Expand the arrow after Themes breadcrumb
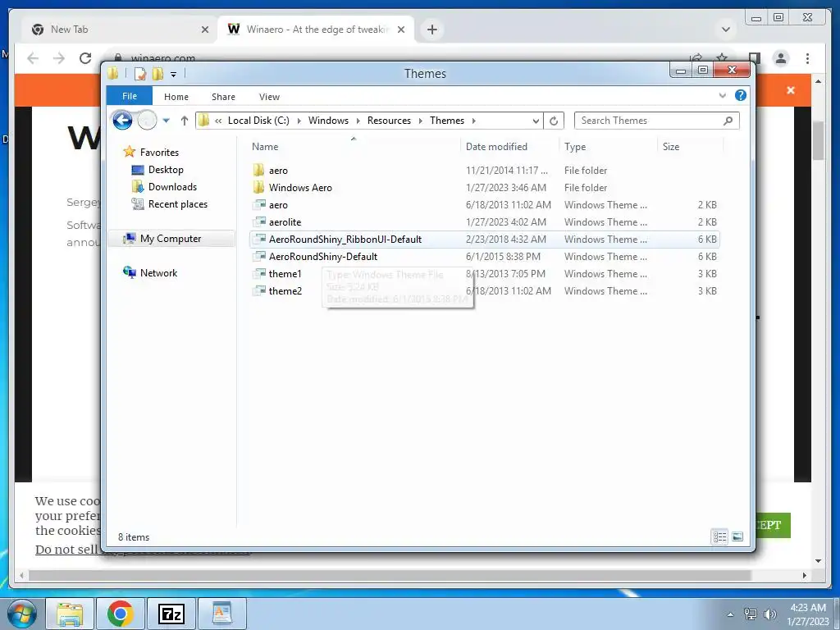Screen dimensions: 840x630 coord(473,121)
